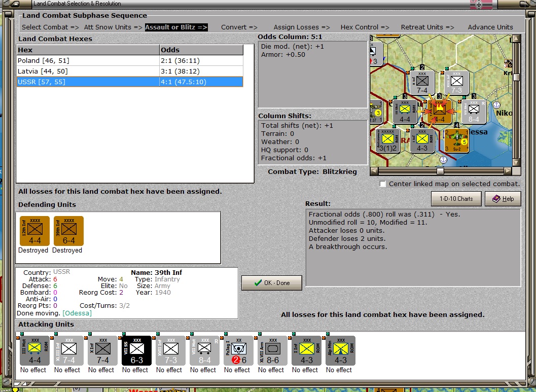Click the Att Snow Units subphase step
The height and width of the screenshot is (392, 536).
pyautogui.click(x=113, y=27)
